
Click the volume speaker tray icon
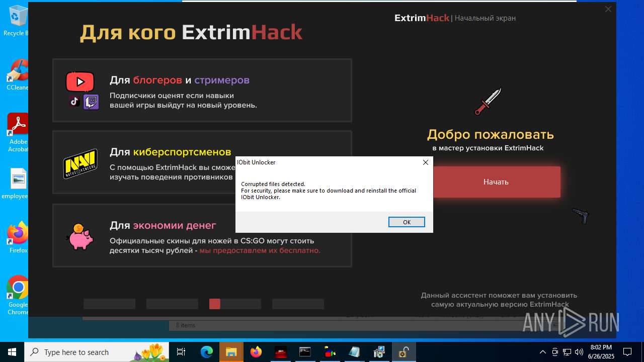[579, 352]
